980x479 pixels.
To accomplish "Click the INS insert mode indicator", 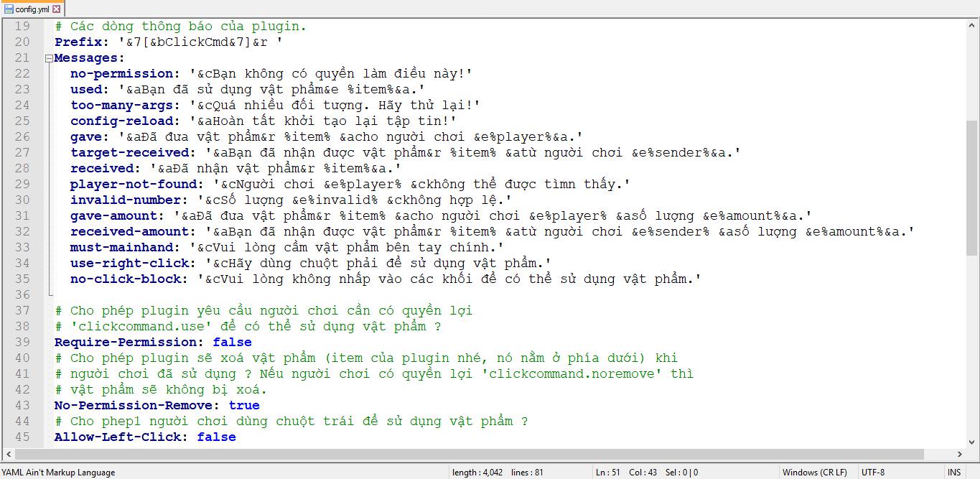I will (953, 472).
